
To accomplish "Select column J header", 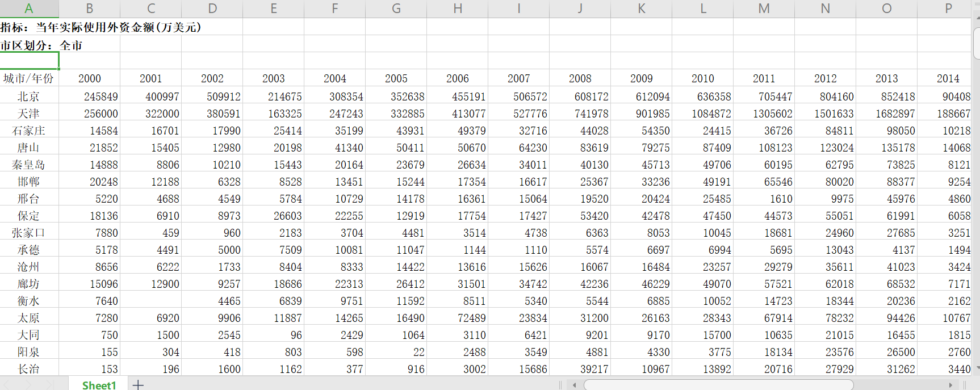I will pyautogui.click(x=580, y=9).
